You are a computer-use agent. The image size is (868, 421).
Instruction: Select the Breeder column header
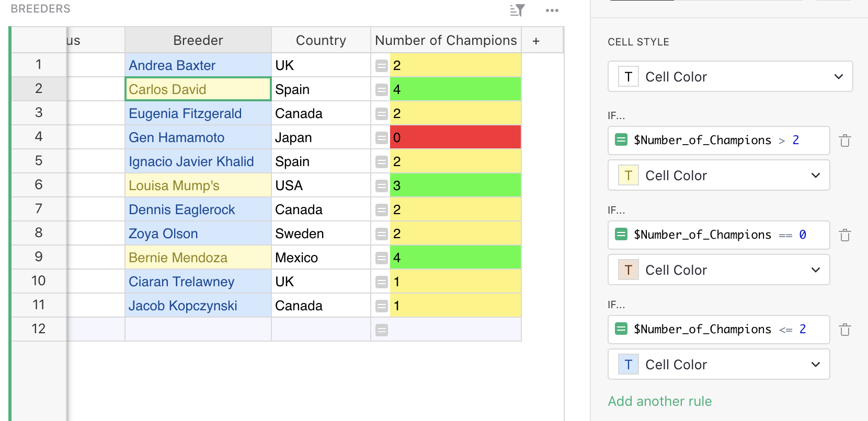click(x=198, y=40)
